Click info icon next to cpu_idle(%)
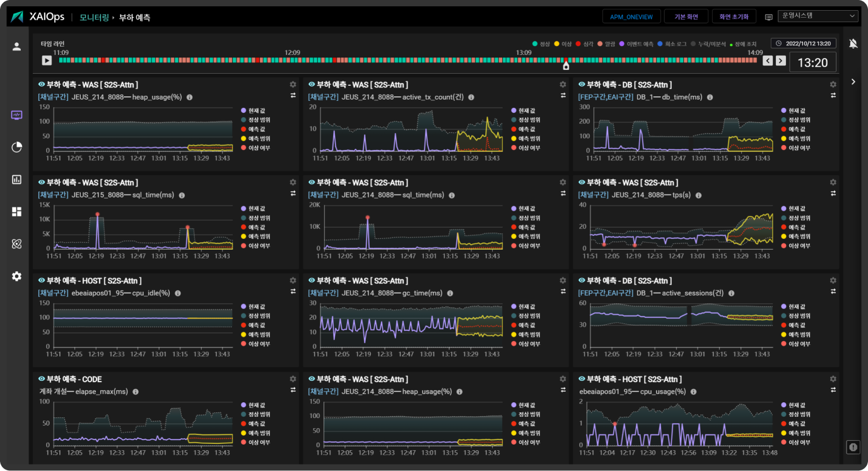This screenshot has width=868, height=471. coord(177,294)
